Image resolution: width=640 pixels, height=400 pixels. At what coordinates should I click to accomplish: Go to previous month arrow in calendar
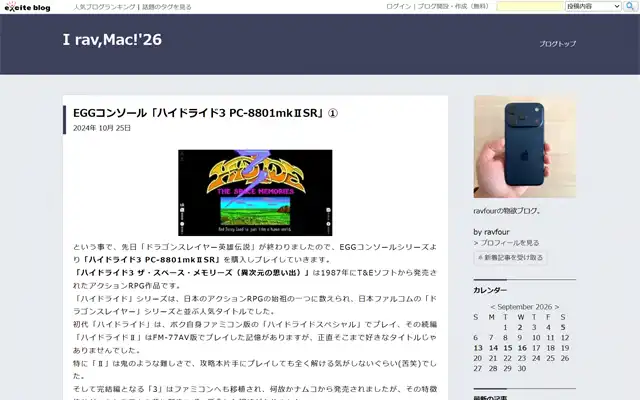pyautogui.click(x=493, y=307)
